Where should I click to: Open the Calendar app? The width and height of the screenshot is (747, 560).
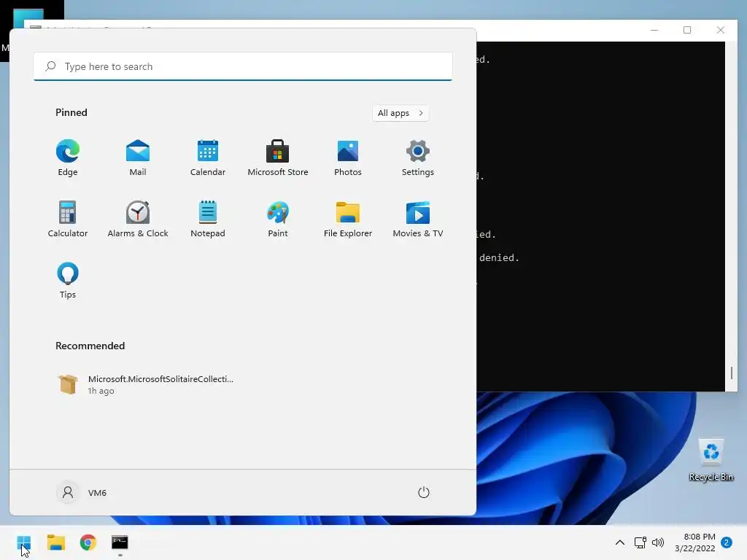(x=208, y=158)
